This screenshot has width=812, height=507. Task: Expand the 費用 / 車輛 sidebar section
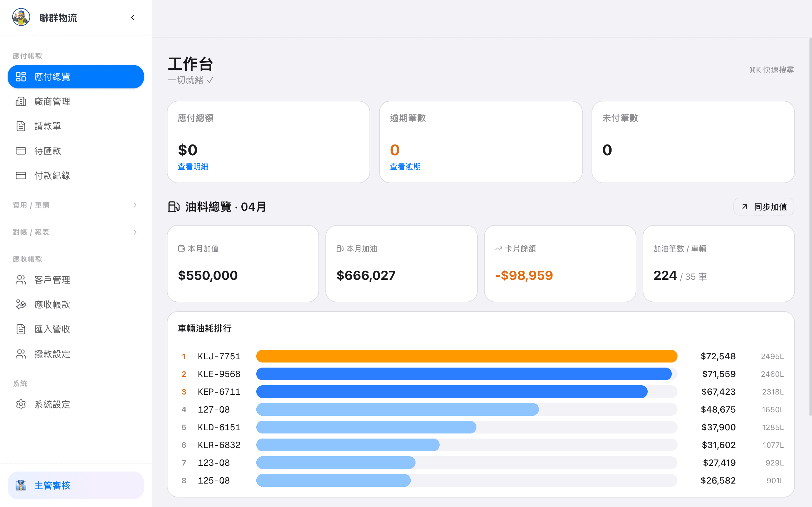coord(135,205)
